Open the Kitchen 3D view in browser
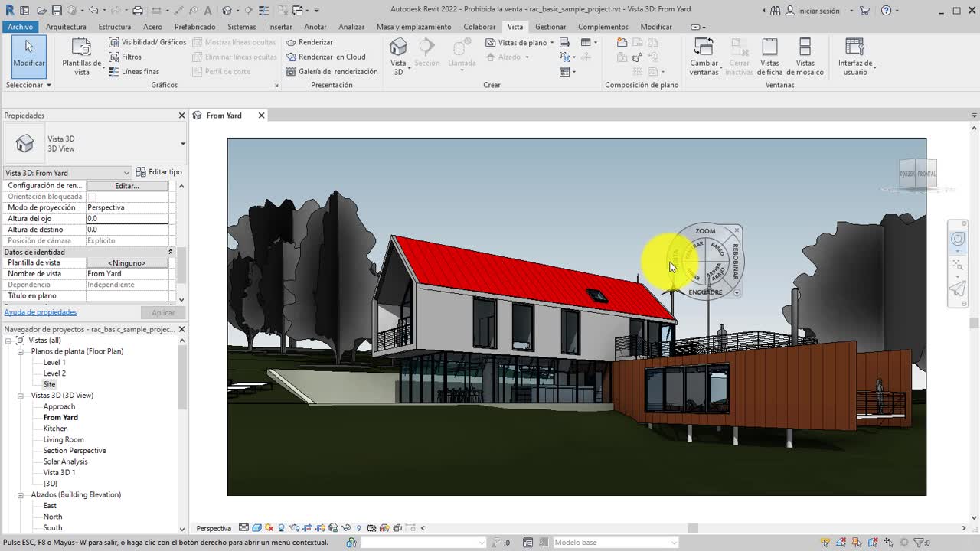980x551 pixels. (x=55, y=429)
